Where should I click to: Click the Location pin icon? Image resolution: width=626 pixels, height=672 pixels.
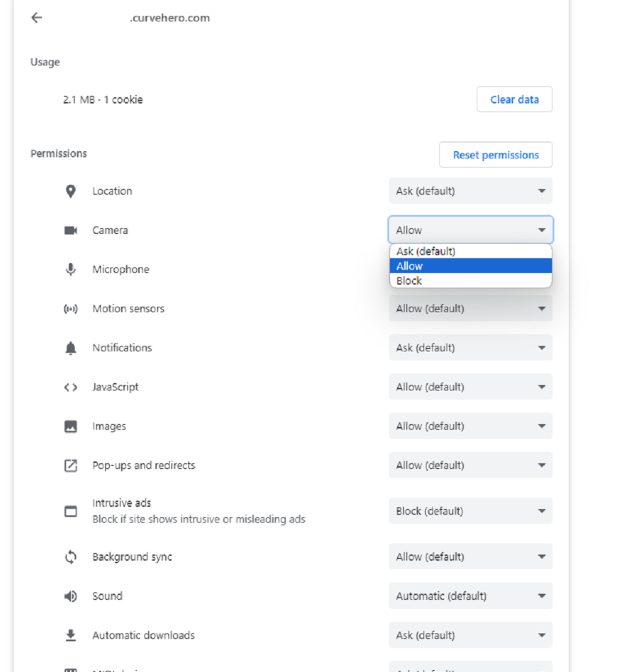click(71, 191)
